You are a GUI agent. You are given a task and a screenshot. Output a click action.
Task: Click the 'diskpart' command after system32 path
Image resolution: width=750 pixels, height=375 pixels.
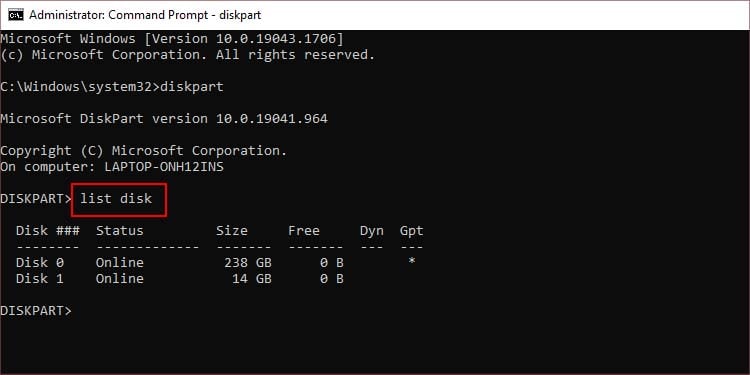tap(192, 87)
